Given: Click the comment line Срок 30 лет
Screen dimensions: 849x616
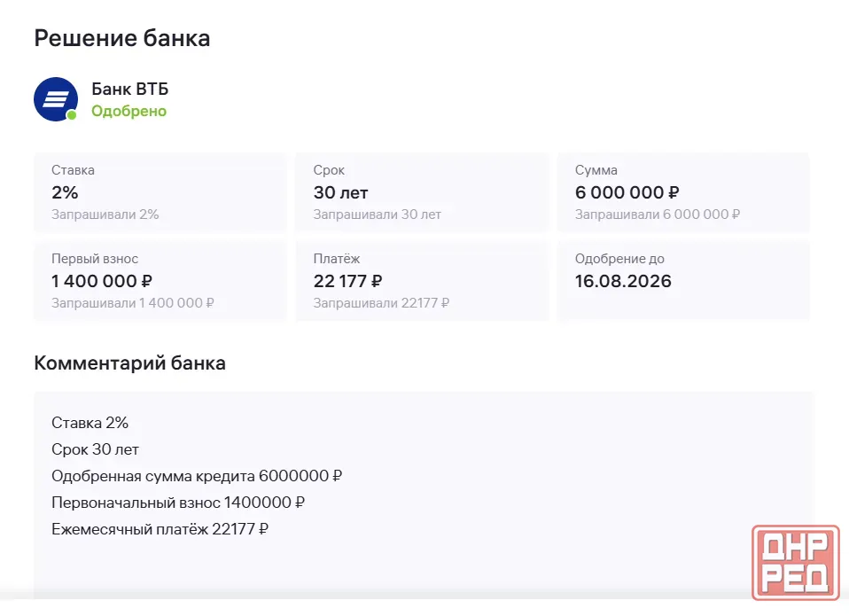Looking at the screenshot, I should (96, 449).
